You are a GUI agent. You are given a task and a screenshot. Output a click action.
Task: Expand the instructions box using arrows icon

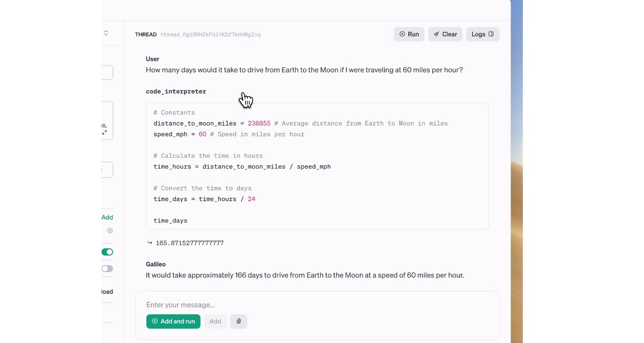point(104,133)
